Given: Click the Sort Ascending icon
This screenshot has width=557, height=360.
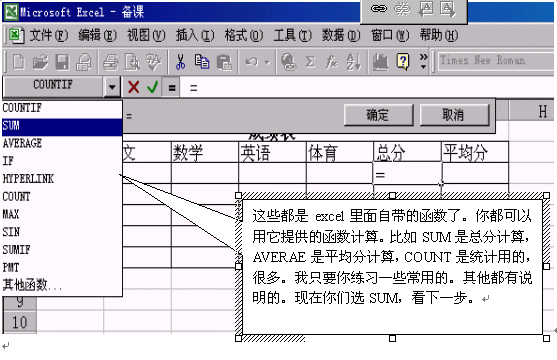Looking at the screenshot, I should tap(353, 62).
